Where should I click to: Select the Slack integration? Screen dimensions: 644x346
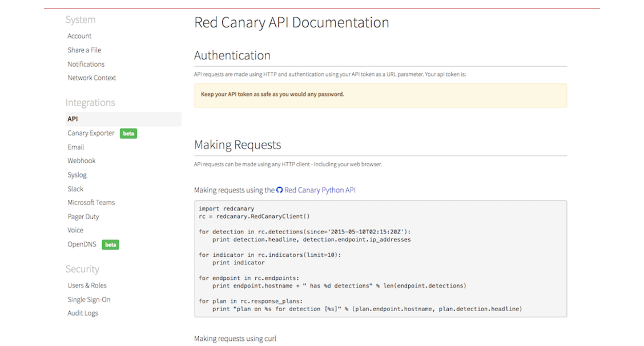tap(75, 189)
